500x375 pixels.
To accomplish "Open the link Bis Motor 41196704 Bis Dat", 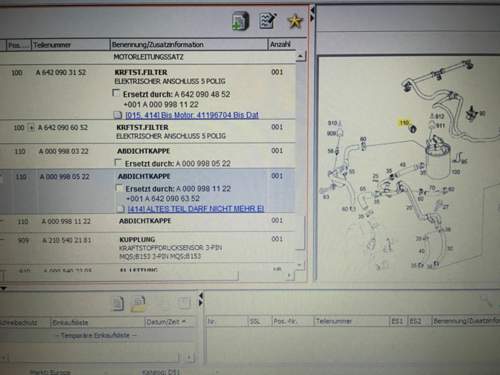I will coord(192,115).
